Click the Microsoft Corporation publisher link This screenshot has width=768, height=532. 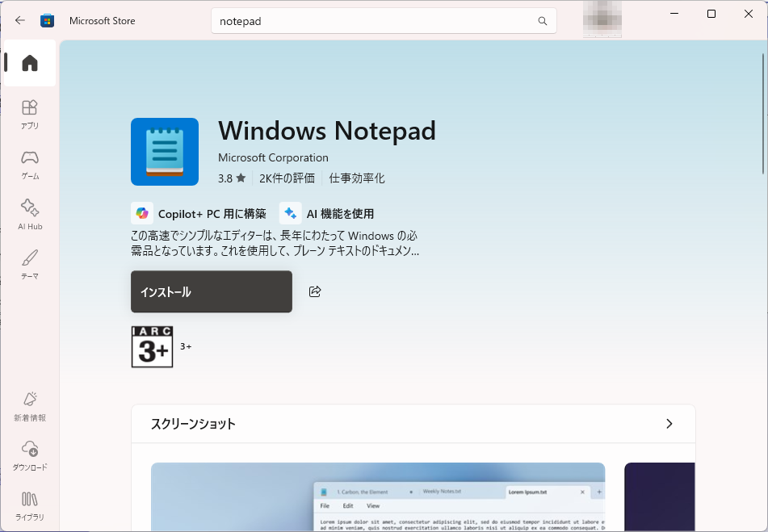273,157
